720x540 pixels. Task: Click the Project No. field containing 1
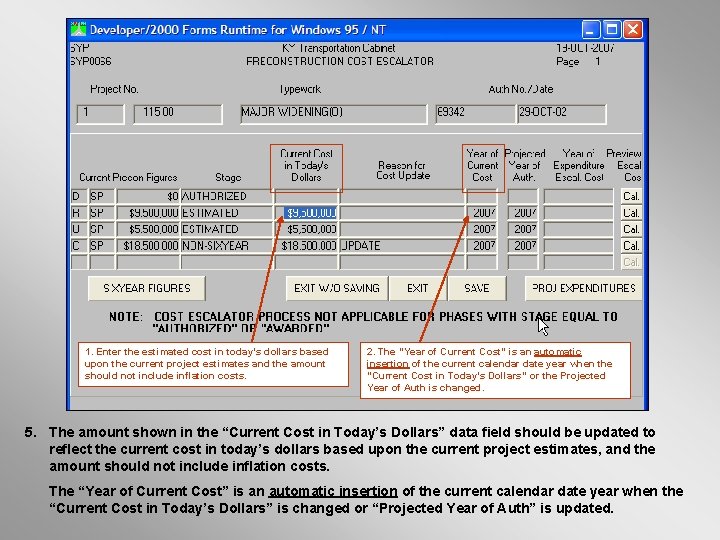pyautogui.click(x=101, y=113)
